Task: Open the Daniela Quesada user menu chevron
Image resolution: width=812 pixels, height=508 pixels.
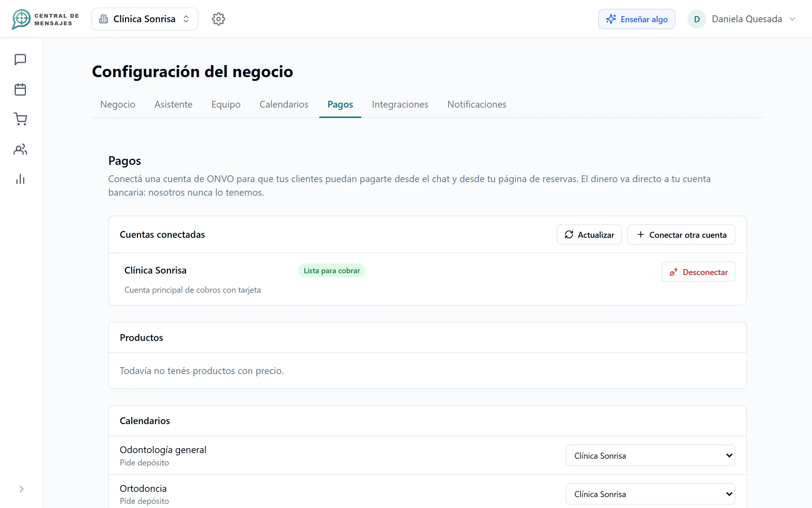Action: (792, 19)
